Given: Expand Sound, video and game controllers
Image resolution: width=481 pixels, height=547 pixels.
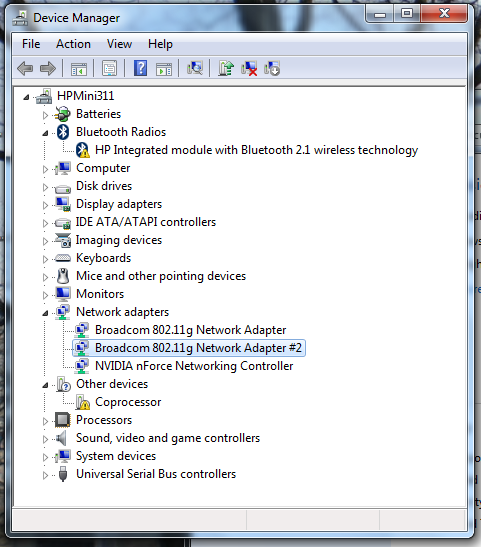Looking at the screenshot, I should [x=45, y=439].
